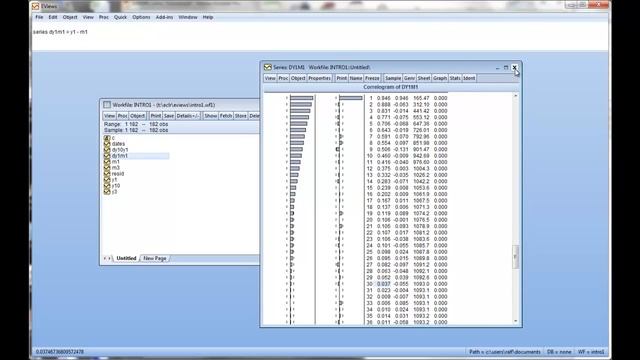
Task: Select the resid series icon
Action: pyautogui.click(x=107, y=173)
